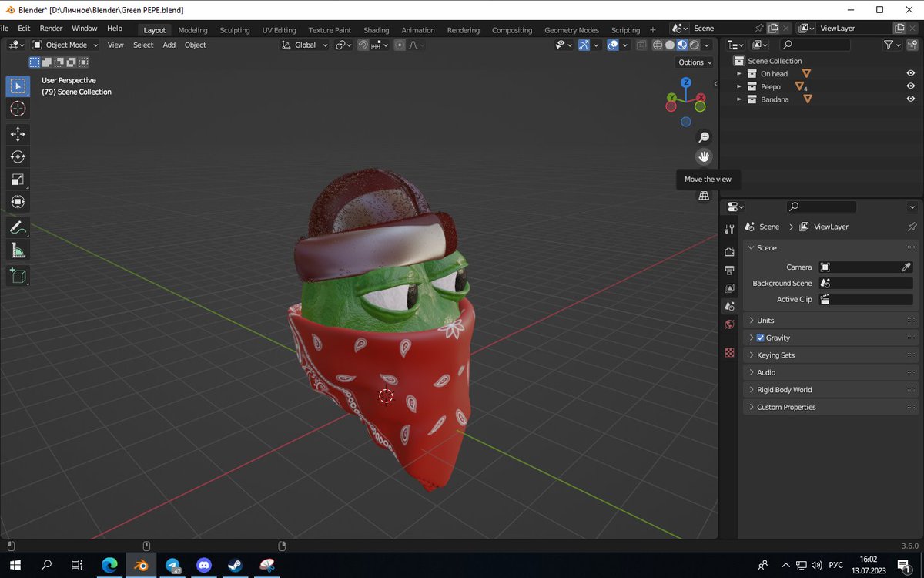Screen dimensions: 924x578
Task: Expand the Rigid Body World panel
Action: [831, 390]
